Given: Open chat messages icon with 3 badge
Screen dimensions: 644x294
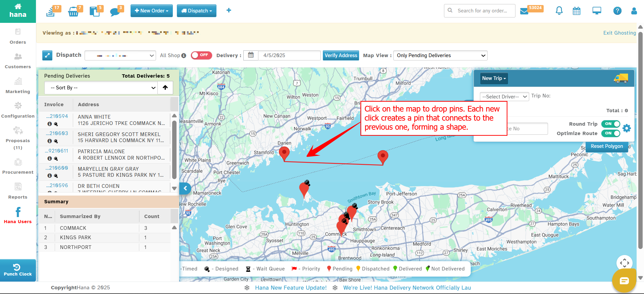Looking at the screenshot, I should tap(115, 12).
